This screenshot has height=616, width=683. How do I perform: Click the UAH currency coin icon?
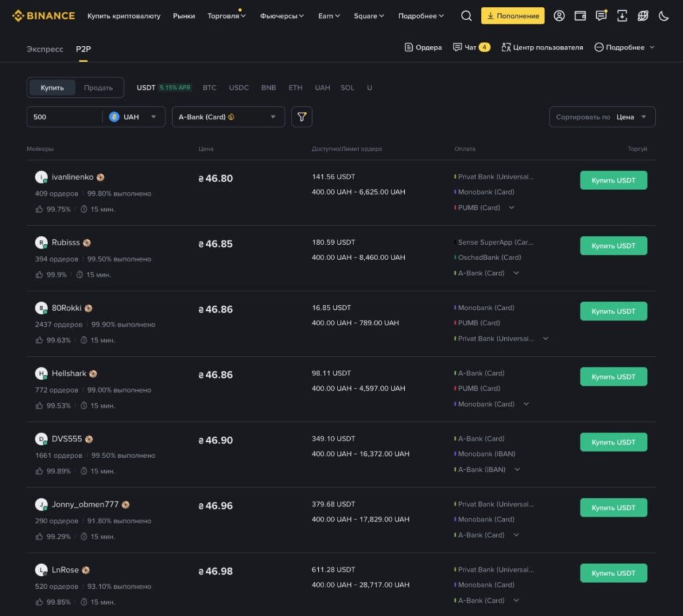click(x=114, y=117)
